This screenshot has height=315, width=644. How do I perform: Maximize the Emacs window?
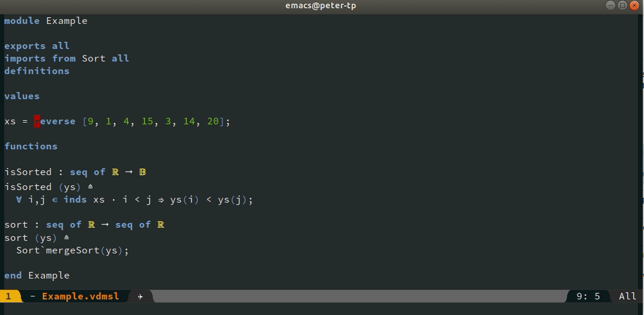(x=623, y=5)
